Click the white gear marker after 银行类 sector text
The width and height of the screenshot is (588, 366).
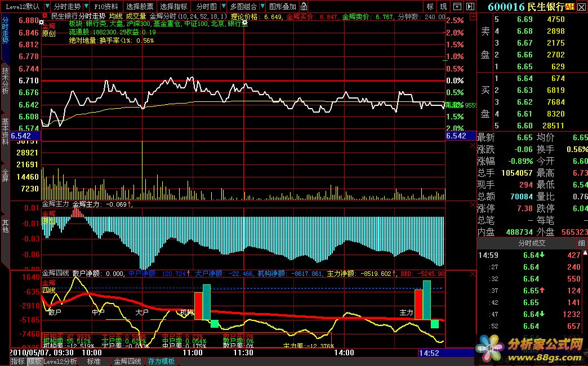click(x=245, y=24)
